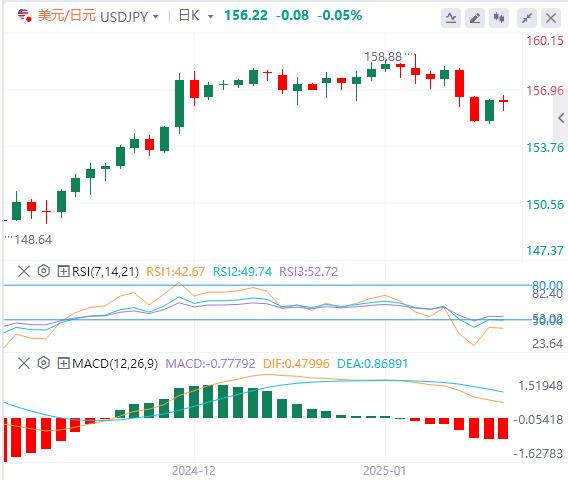Select the MACD(12,26,9) indicator label
Image resolution: width=568 pixels, height=480 pixels.
115,363
